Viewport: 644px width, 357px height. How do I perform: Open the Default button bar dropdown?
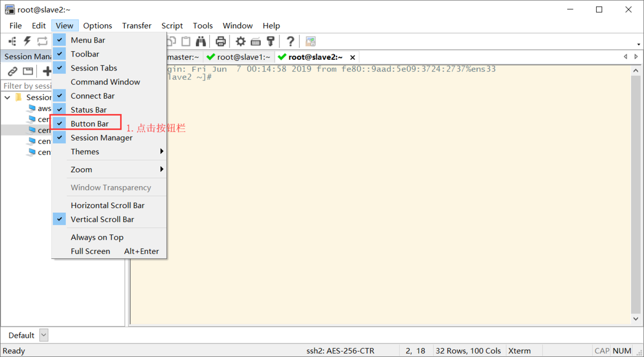(44, 335)
